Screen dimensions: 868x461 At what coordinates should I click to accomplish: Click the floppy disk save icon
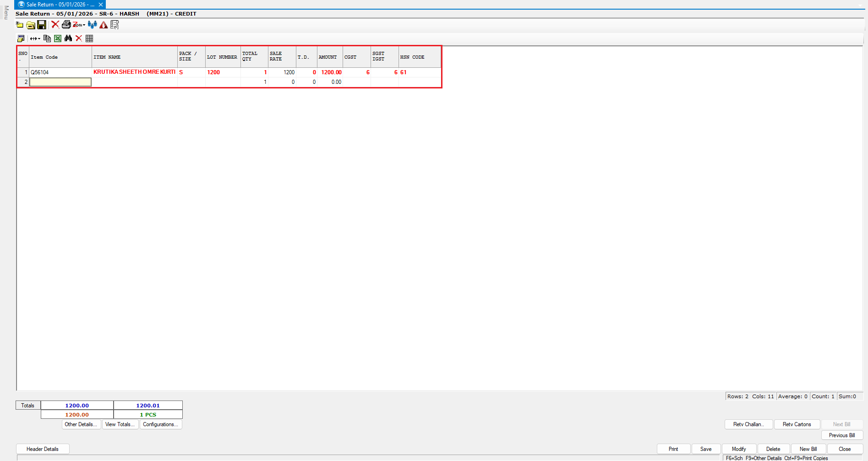tap(42, 25)
